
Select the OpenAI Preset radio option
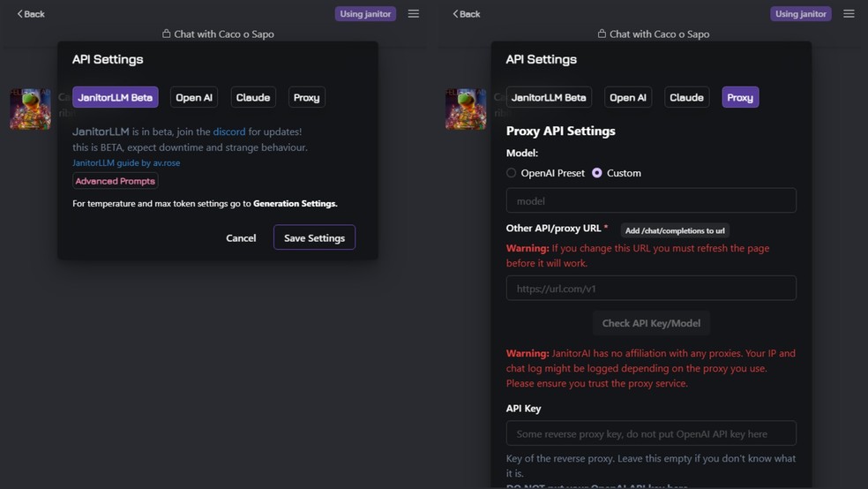pos(512,173)
